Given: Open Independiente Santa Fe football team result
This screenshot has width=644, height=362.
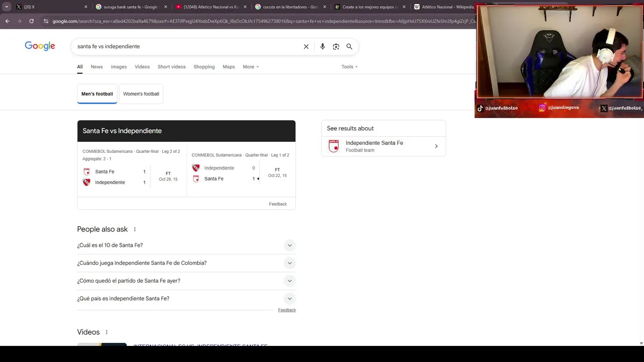Looking at the screenshot, I should [383, 146].
